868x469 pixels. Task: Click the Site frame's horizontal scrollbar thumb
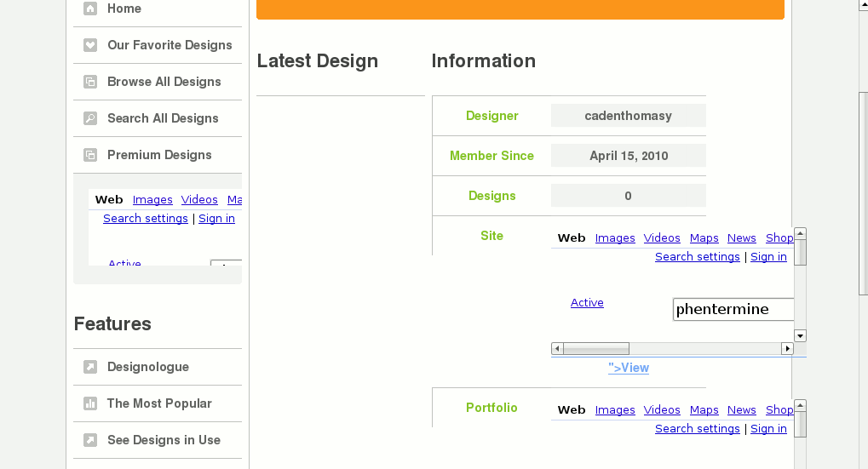(x=596, y=348)
